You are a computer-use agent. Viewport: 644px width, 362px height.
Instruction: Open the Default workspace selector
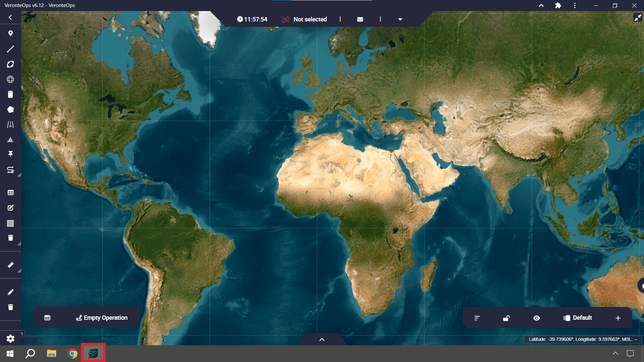click(578, 318)
